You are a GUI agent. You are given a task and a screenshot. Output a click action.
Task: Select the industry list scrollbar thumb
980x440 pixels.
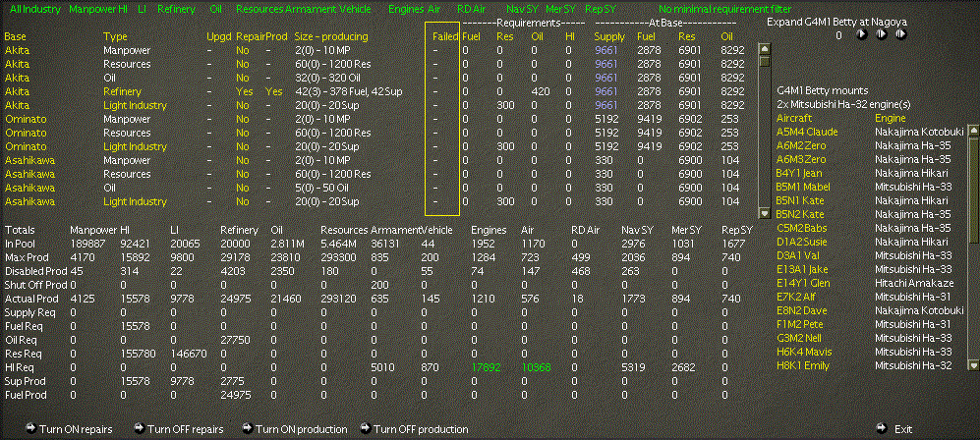pos(765,61)
